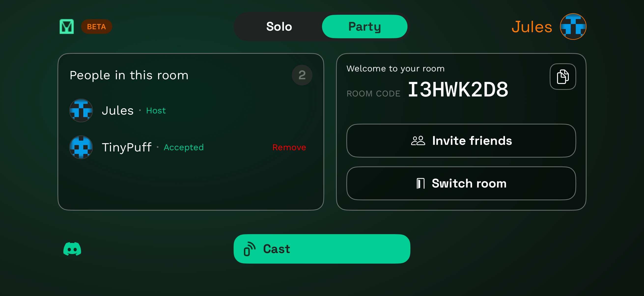
Task: Click the invite friends people icon
Action: [418, 141]
